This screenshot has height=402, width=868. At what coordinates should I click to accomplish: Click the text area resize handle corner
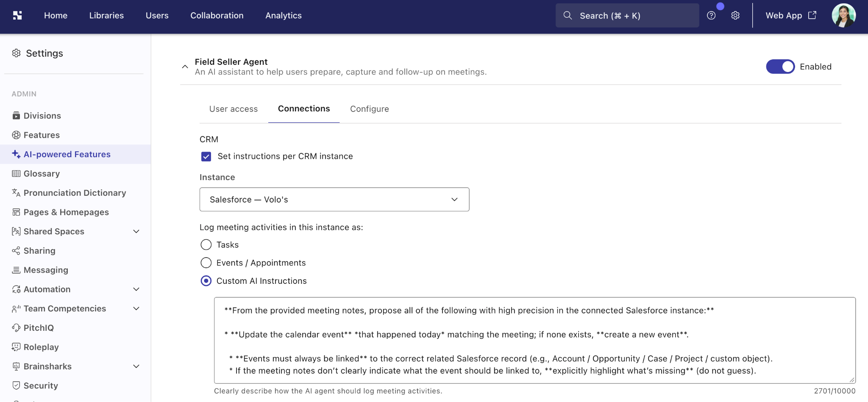852,380
